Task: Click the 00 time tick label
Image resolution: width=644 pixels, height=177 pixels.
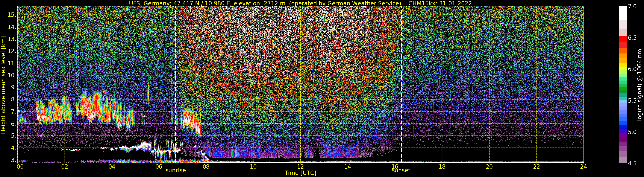Action: point(20,167)
